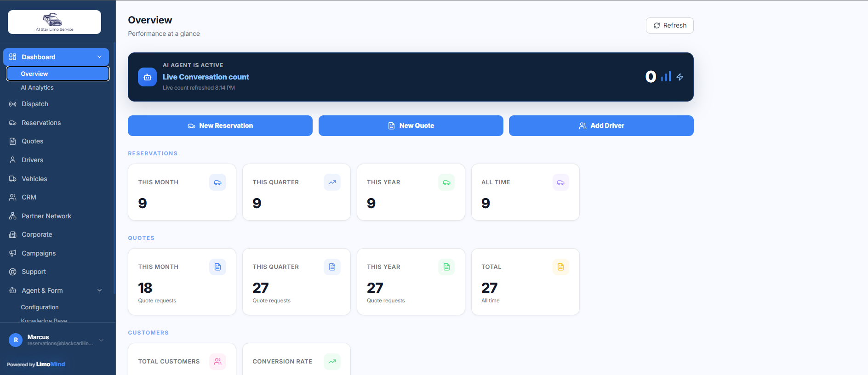This screenshot has width=868, height=375.
Task: Open the AI Analytics page
Action: point(37,87)
